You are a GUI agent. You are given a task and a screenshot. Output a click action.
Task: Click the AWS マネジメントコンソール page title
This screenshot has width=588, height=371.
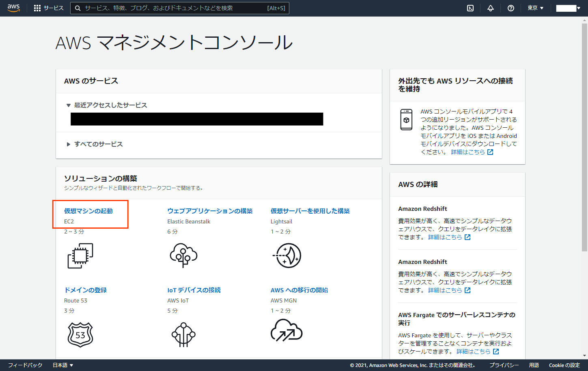point(174,43)
